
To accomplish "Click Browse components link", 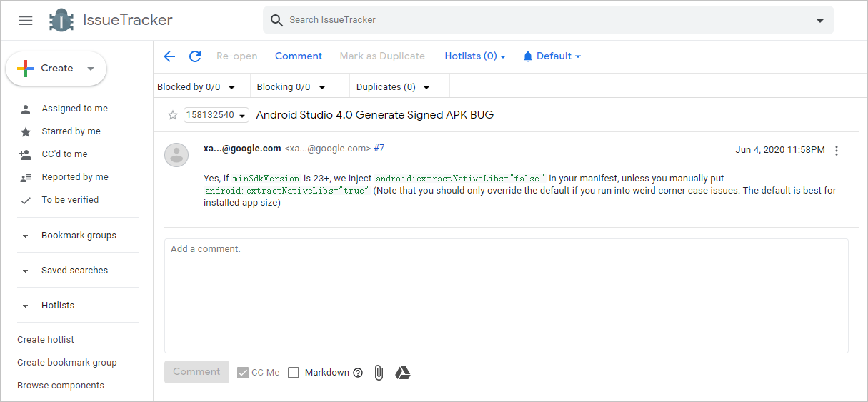I will point(61,386).
